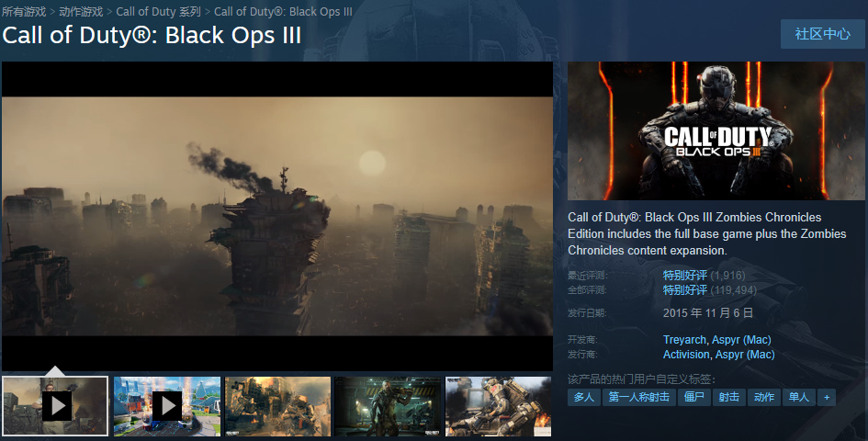Play the first trailer video thumbnail
The image size is (868, 441).
point(55,406)
